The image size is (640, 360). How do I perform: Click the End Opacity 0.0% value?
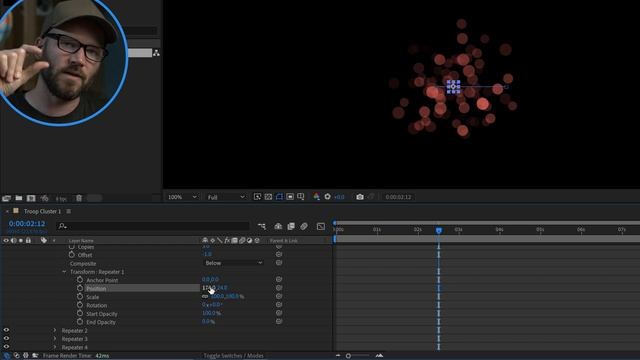point(208,322)
